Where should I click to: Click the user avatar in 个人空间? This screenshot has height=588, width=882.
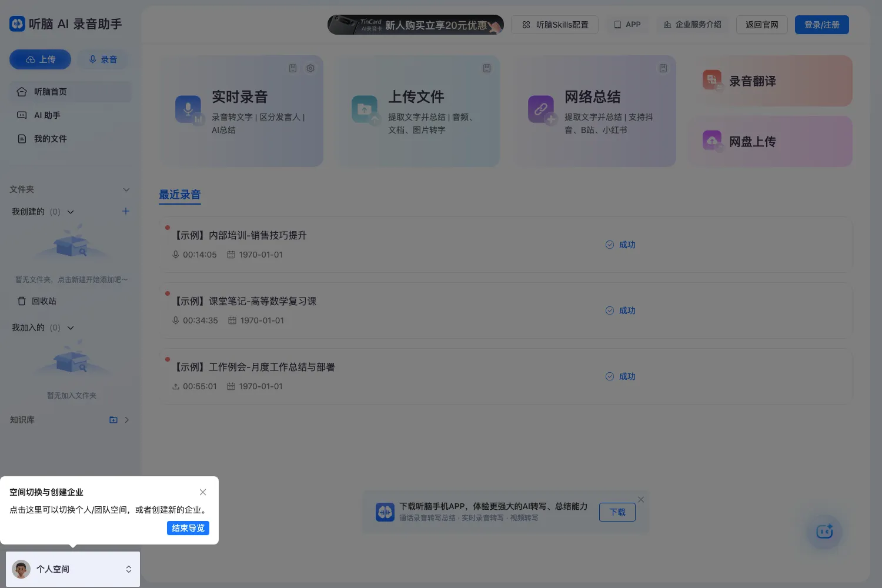coord(21,569)
